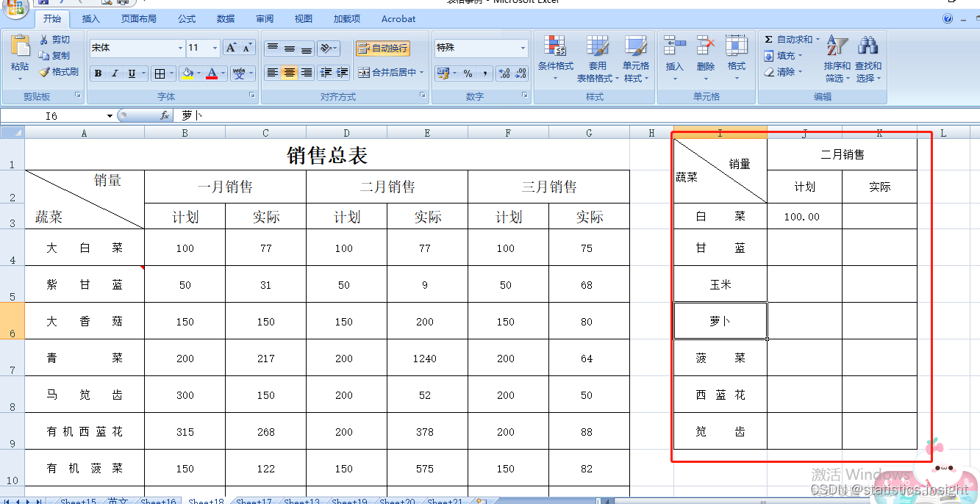Apply comma thousands separator style
Image resolution: width=980 pixels, height=504 pixels.
[x=485, y=73]
